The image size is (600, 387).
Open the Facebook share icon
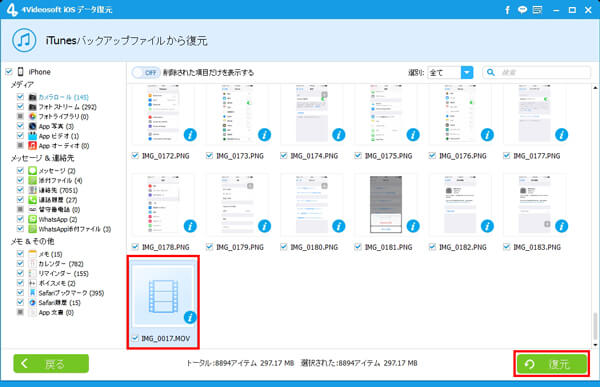tap(507, 10)
